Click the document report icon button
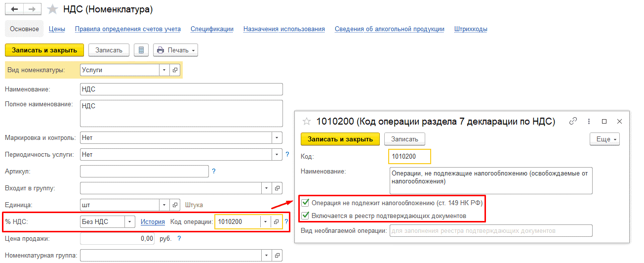This screenshot has width=644, height=263. point(142,50)
